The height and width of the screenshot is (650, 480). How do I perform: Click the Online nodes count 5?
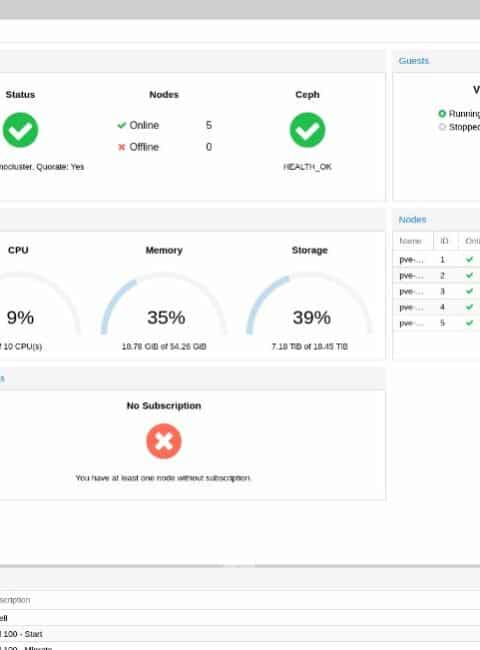[x=209, y=125]
